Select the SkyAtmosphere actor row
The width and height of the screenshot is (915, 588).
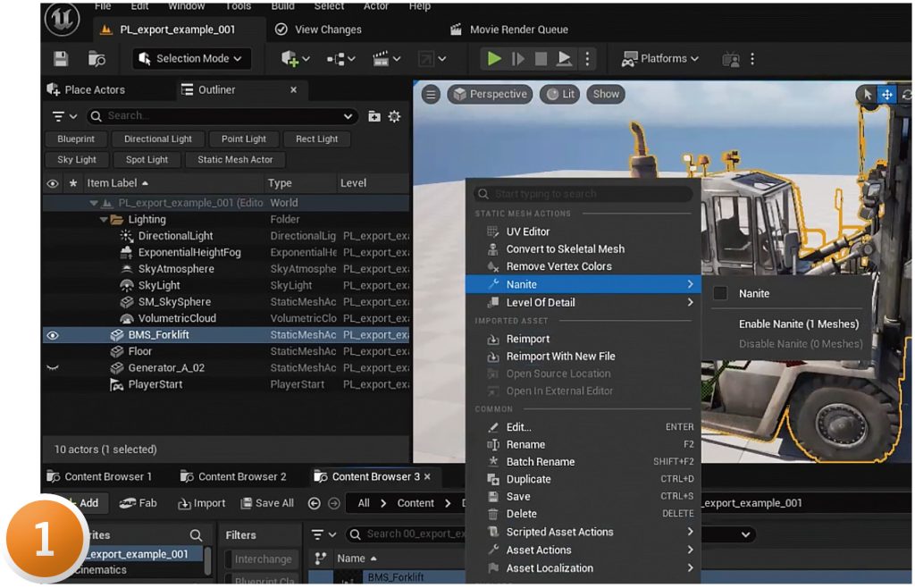(226, 270)
